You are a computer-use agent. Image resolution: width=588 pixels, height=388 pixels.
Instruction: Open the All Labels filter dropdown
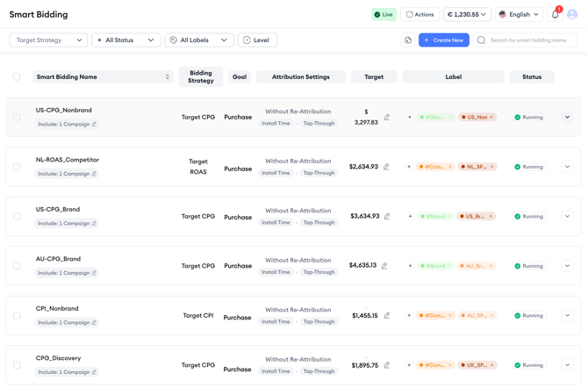(198, 40)
